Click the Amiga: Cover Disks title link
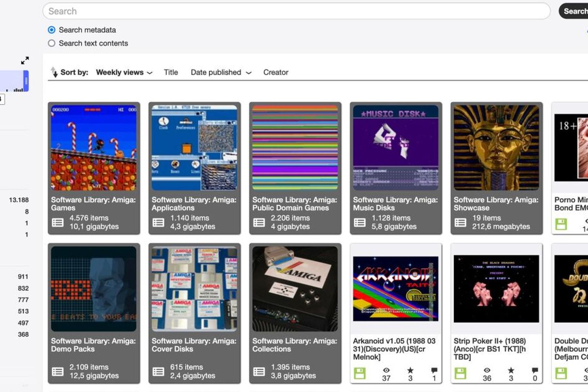Screen dimensions: 588x392 tap(194, 345)
